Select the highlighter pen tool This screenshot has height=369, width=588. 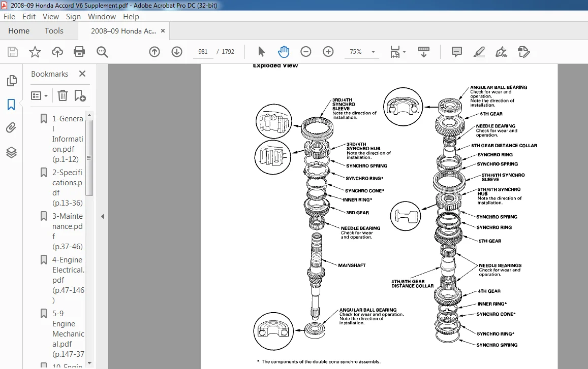tap(479, 52)
